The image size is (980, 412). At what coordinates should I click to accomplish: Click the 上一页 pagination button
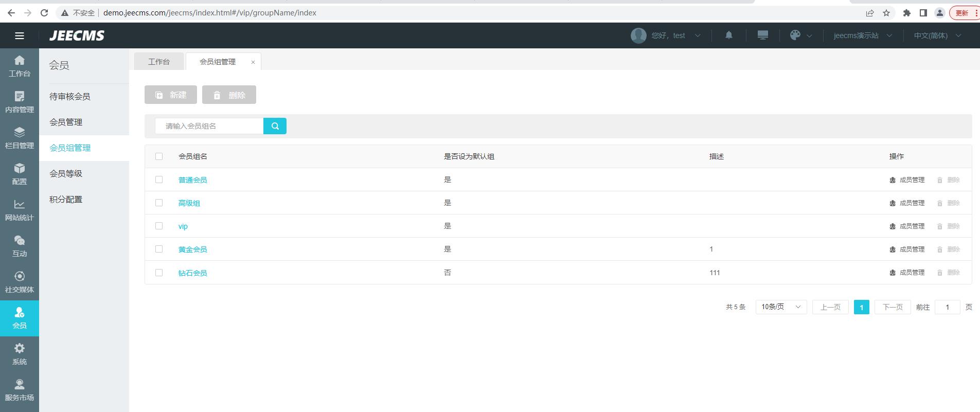830,307
